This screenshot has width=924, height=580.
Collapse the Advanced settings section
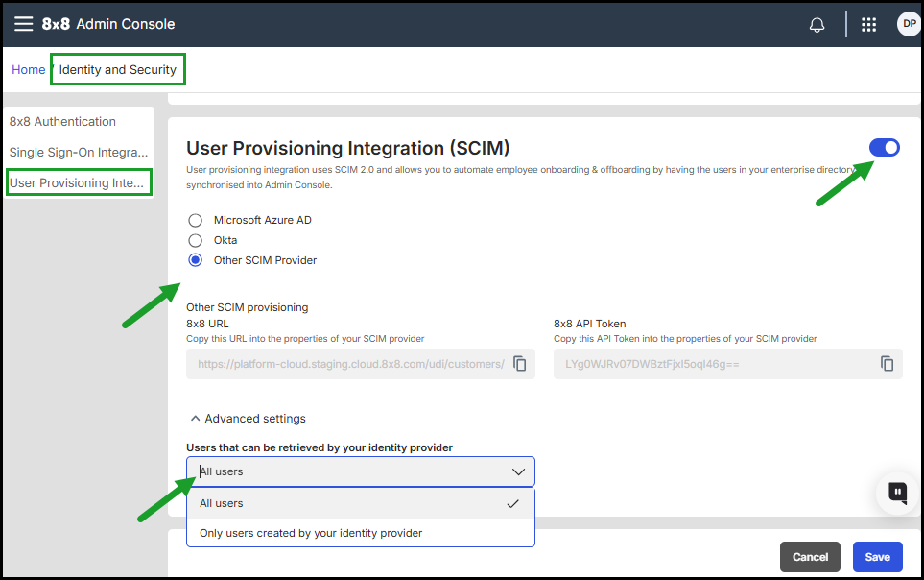pyautogui.click(x=249, y=419)
